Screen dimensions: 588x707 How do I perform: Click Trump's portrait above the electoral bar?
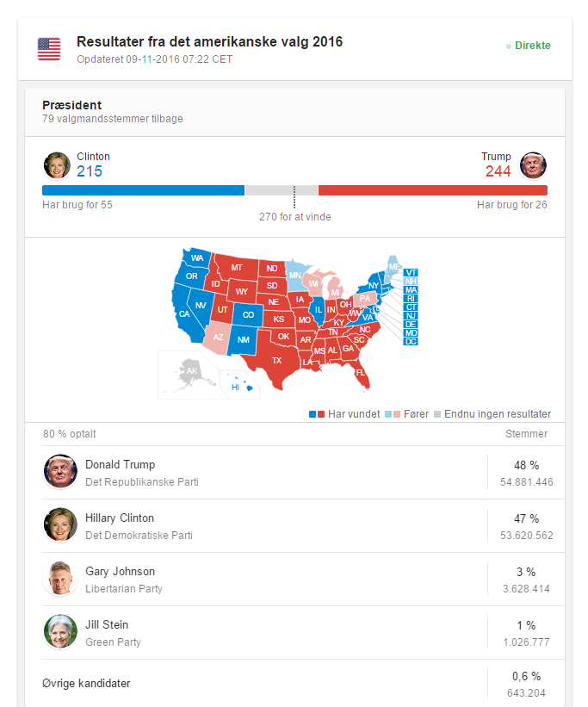click(x=533, y=165)
